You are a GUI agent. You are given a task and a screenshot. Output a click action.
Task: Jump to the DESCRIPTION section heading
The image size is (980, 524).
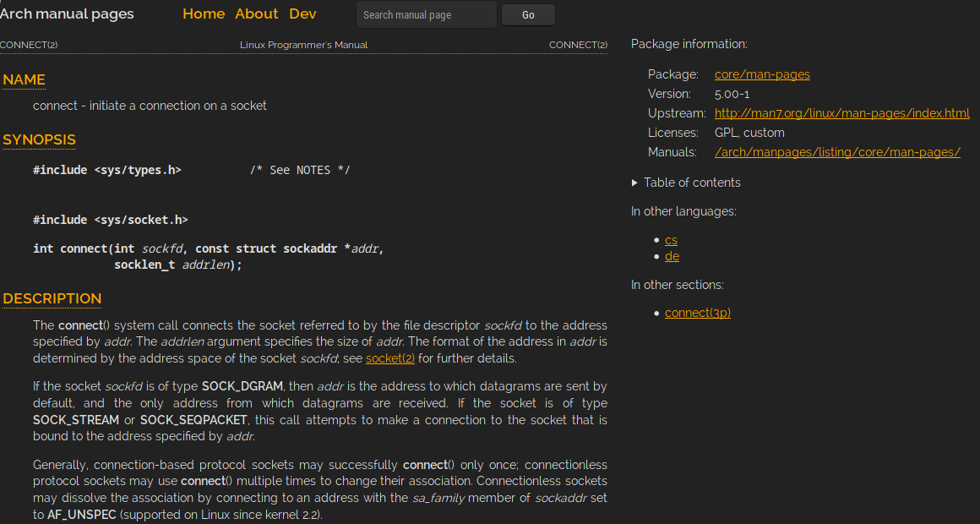tap(52, 299)
